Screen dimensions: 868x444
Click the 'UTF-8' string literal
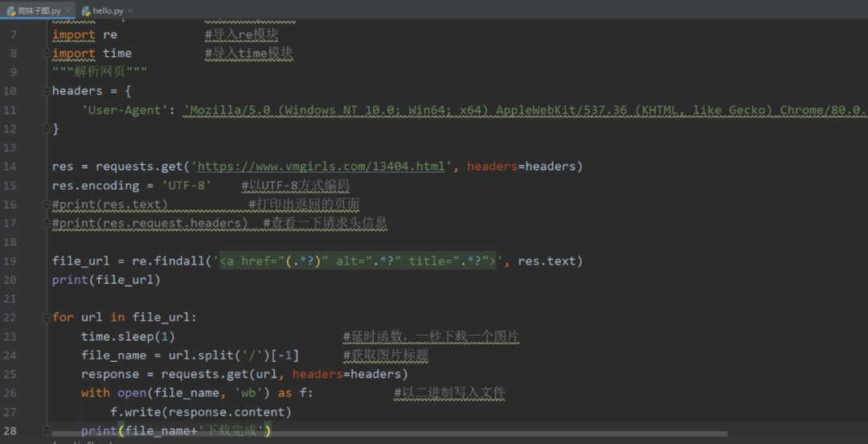[186, 186]
